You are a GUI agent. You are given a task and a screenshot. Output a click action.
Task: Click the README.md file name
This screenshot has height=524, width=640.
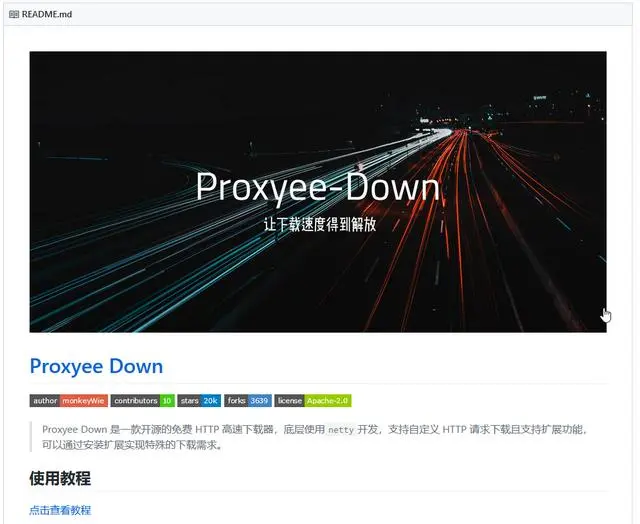click(47, 14)
